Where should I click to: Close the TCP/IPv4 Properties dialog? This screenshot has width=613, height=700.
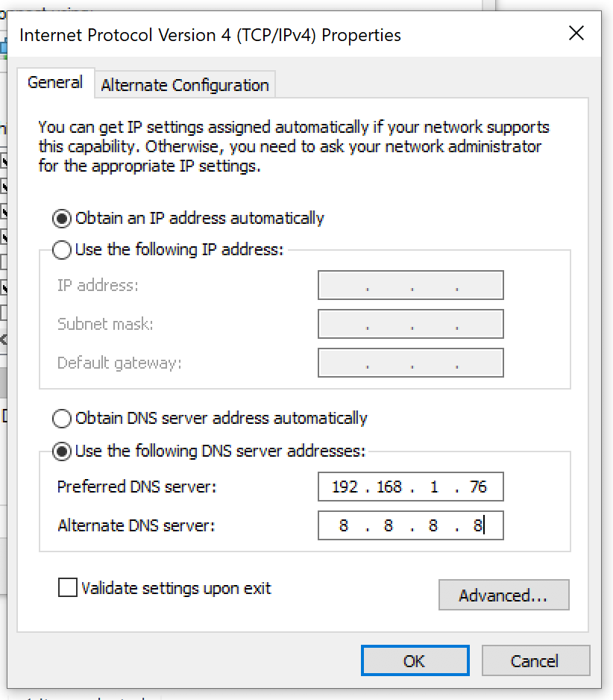pos(576,34)
